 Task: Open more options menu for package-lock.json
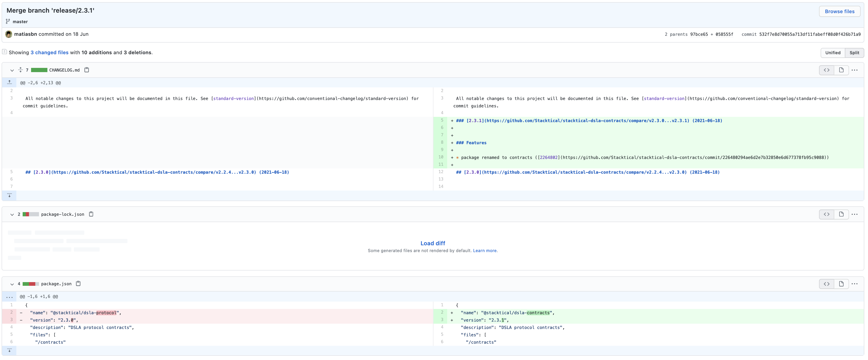[855, 214]
